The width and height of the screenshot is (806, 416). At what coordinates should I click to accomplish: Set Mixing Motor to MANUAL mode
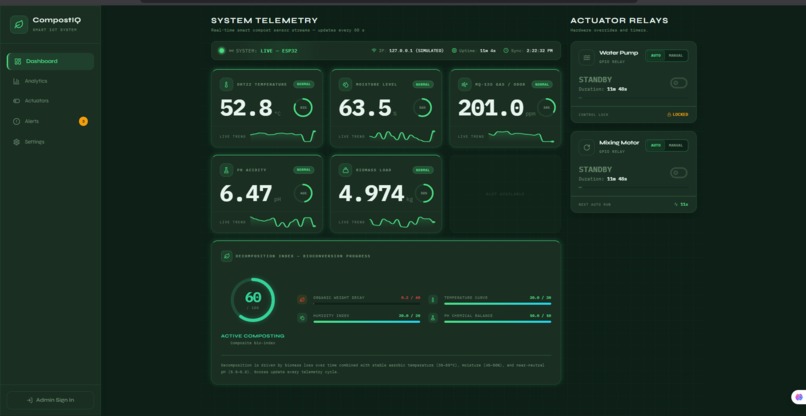point(676,146)
